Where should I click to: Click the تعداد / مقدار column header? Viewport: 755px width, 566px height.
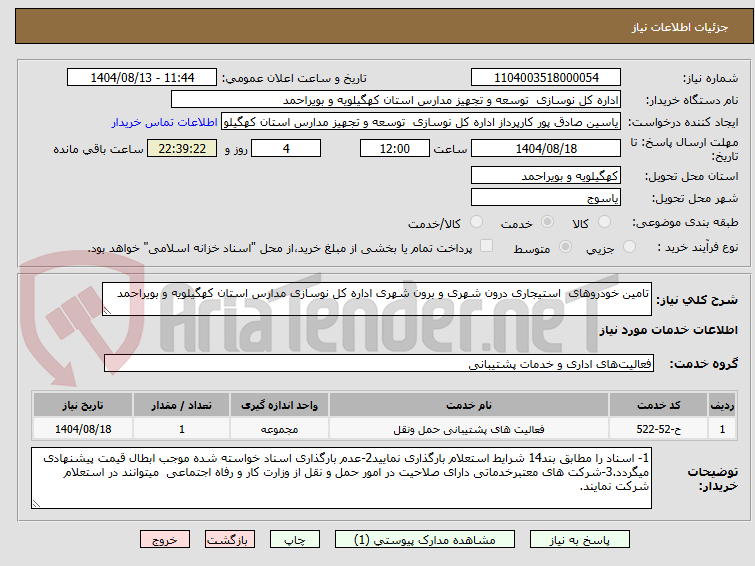pos(182,405)
